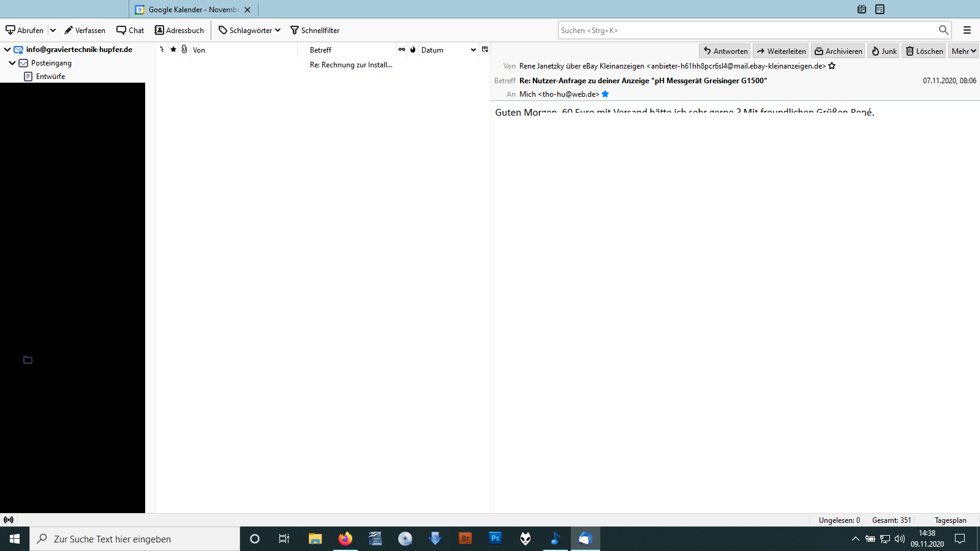This screenshot has height=551, width=980.
Task: Click the search magnifier icon
Action: click(x=943, y=30)
